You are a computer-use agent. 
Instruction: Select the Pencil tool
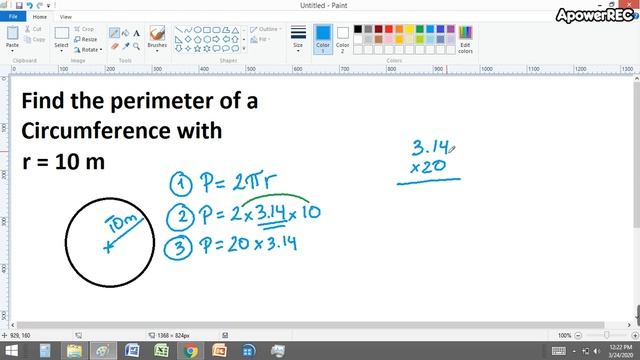(114, 33)
